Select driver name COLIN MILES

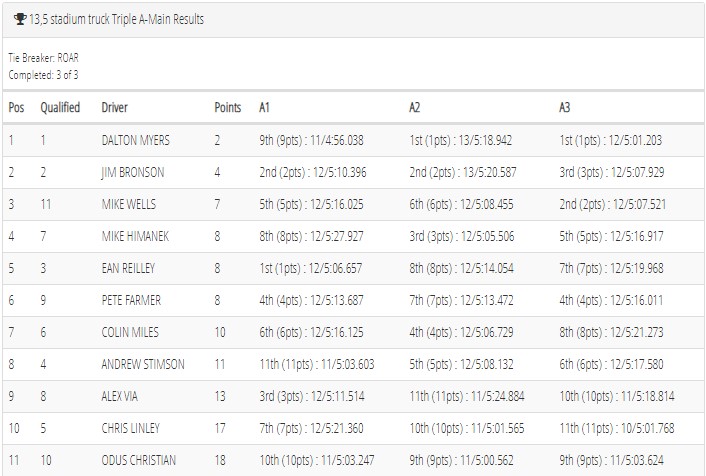(130, 332)
